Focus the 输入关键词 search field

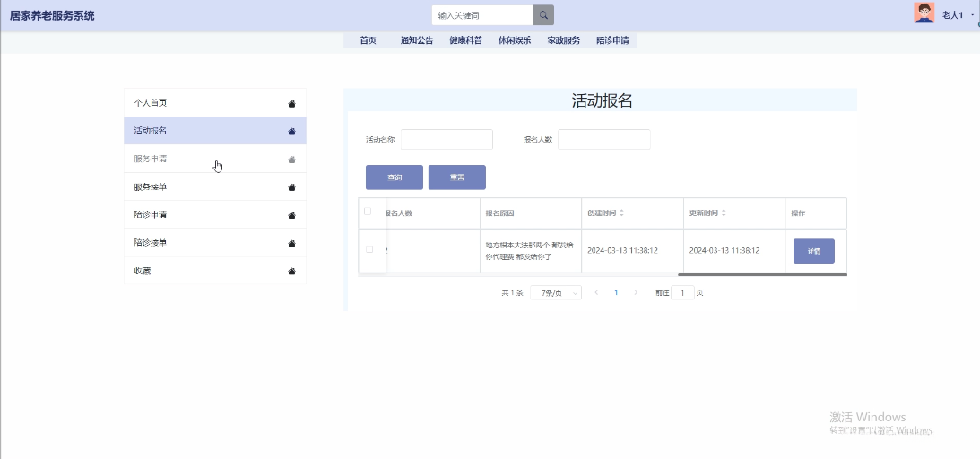click(482, 15)
